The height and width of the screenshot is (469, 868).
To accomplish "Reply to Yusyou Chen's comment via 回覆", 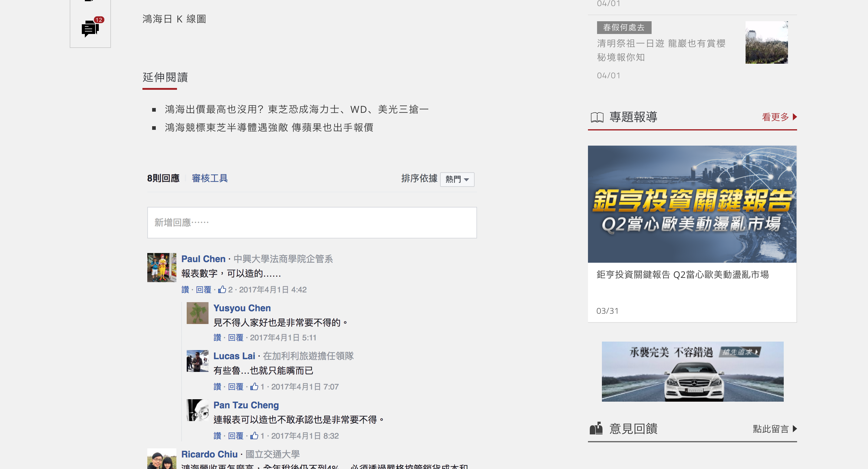I will [x=235, y=338].
